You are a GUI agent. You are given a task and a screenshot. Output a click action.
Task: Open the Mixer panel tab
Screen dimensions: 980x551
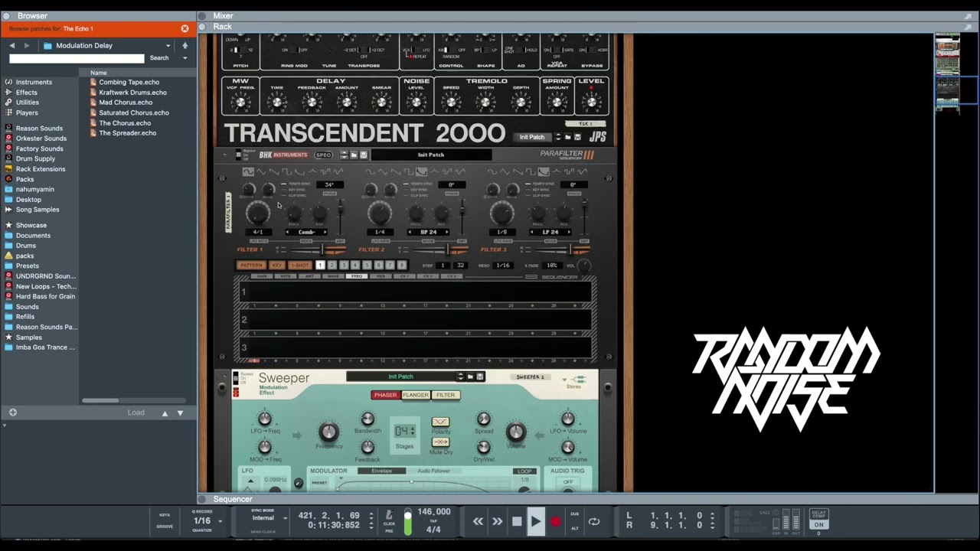click(223, 15)
